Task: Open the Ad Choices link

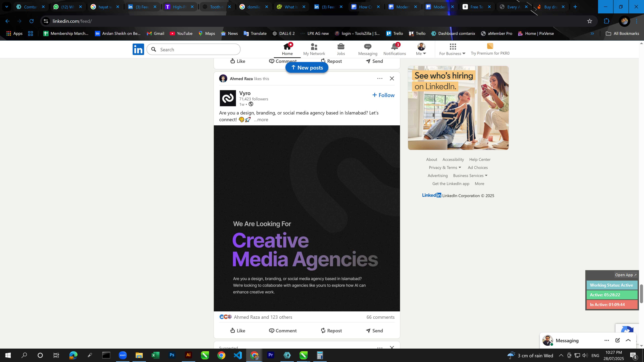Action: coord(477,167)
